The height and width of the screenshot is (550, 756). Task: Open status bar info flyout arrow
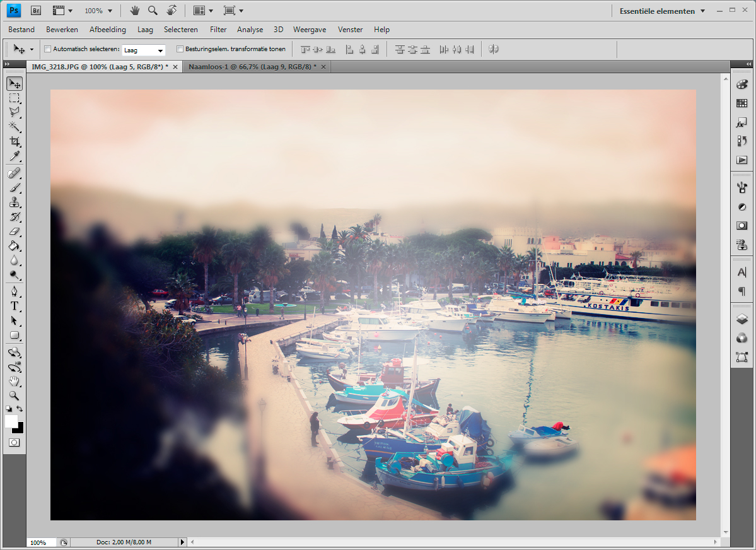(182, 542)
